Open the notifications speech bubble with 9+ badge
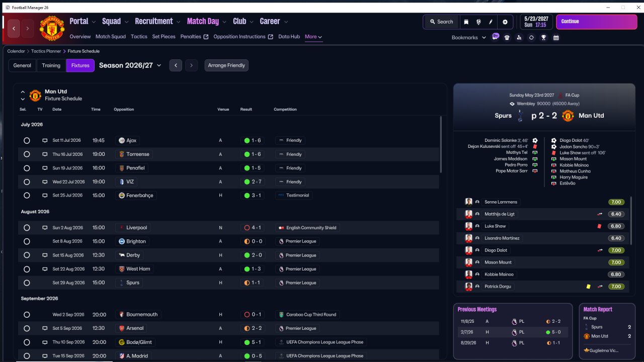 click(x=495, y=37)
